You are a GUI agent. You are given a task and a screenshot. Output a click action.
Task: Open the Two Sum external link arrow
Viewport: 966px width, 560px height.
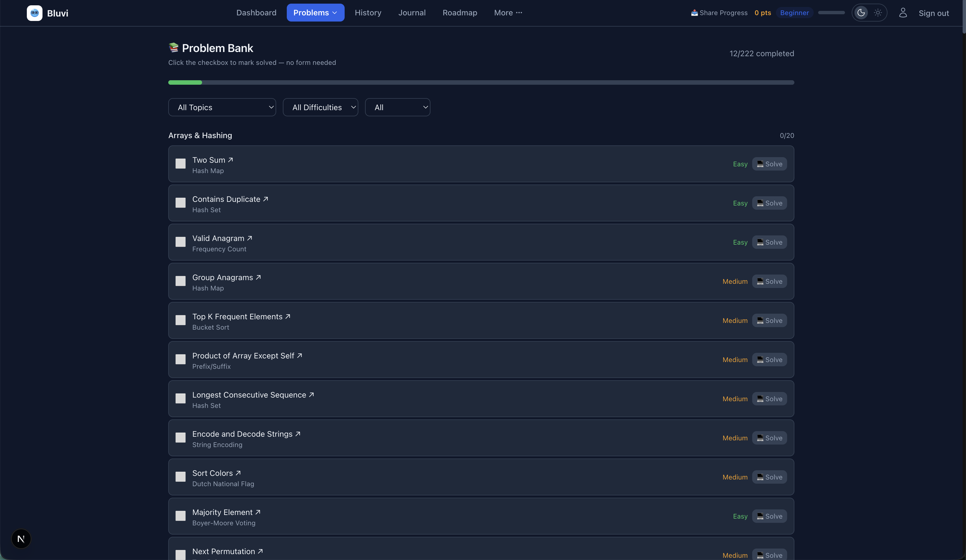(x=231, y=160)
